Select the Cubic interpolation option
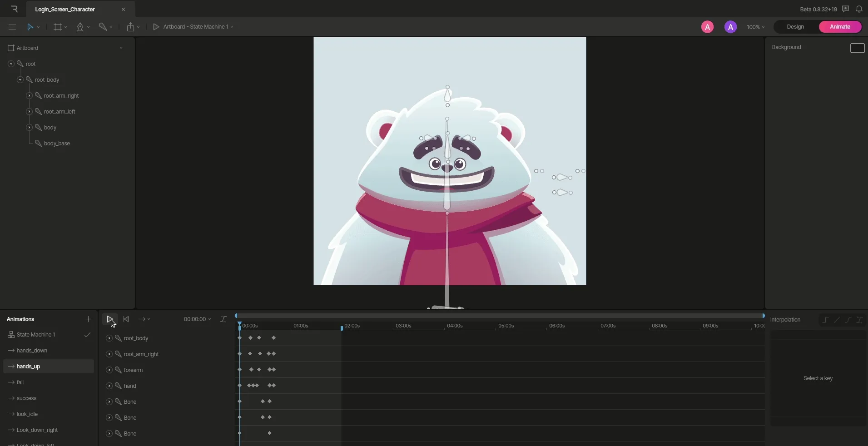The width and height of the screenshot is (868, 446). coord(848,320)
